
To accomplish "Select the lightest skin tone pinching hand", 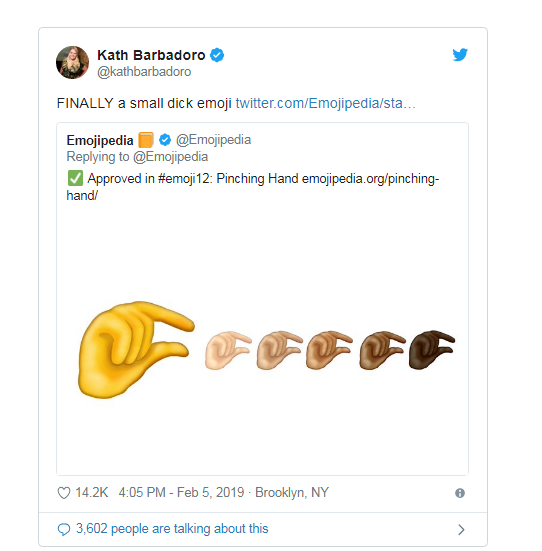I will (x=228, y=350).
